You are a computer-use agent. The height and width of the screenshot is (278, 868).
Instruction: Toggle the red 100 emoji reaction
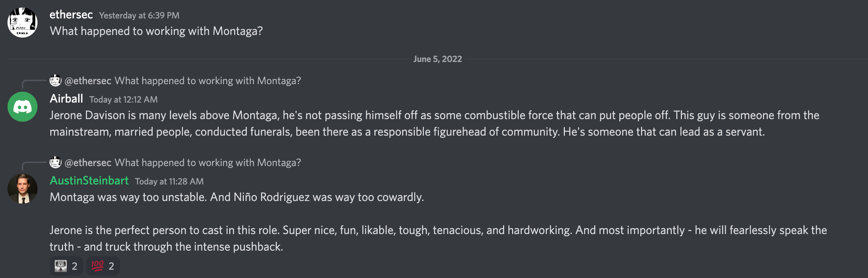click(x=103, y=266)
